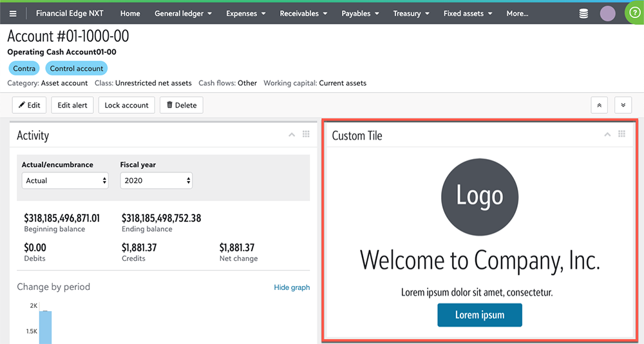The height and width of the screenshot is (344, 644).
Task: Click the database stack icon
Action: click(583, 14)
